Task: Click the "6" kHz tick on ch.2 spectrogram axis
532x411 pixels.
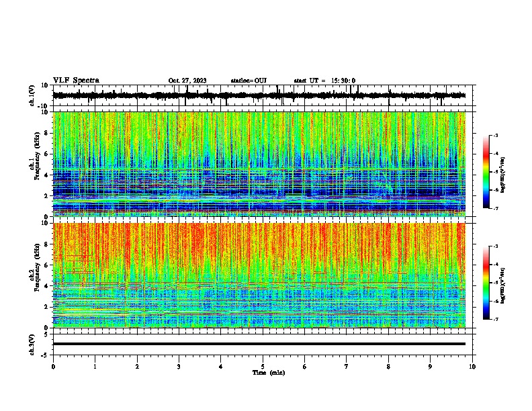Action: pos(46,265)
